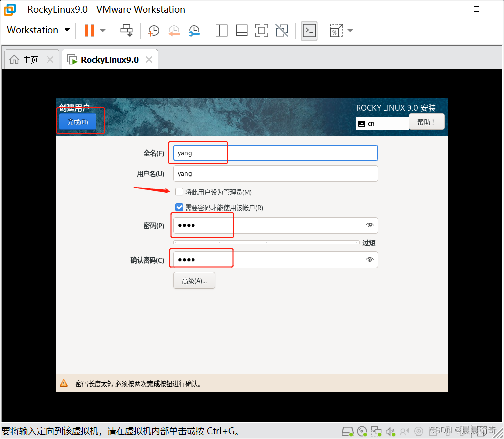Click the 确认密码(C) input field
This screenshot has width=504, height=439.
coord(275,260)
